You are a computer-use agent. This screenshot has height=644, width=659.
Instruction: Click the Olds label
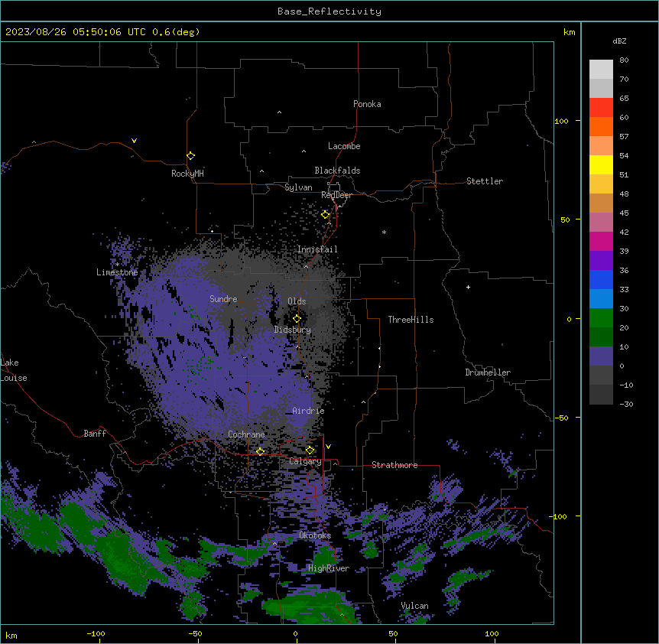297,301
